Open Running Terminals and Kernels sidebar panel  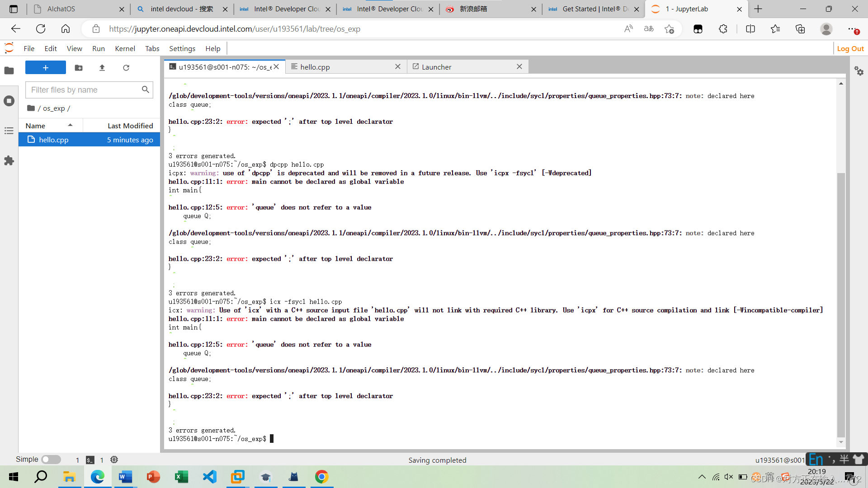point(9,101)
